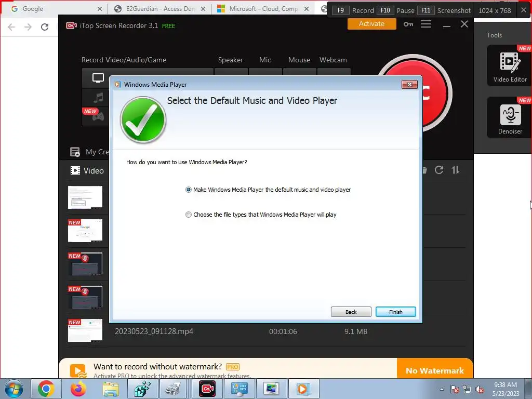Click the Back button in setup dialog

coord(351,312)
